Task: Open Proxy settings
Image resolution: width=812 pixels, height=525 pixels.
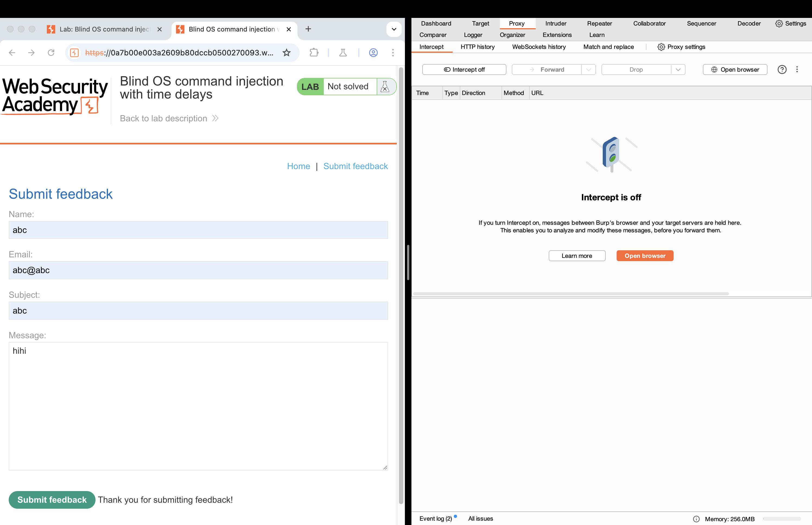Action: pos(681,47)
